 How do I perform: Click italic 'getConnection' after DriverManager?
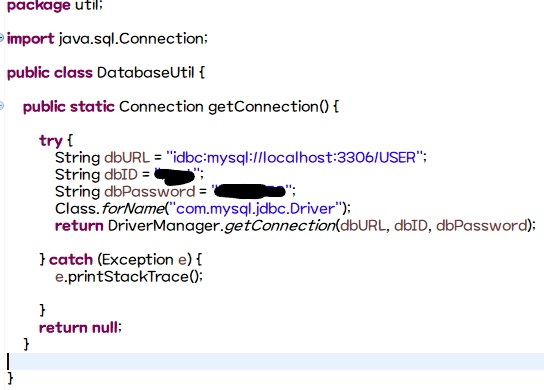280,226
